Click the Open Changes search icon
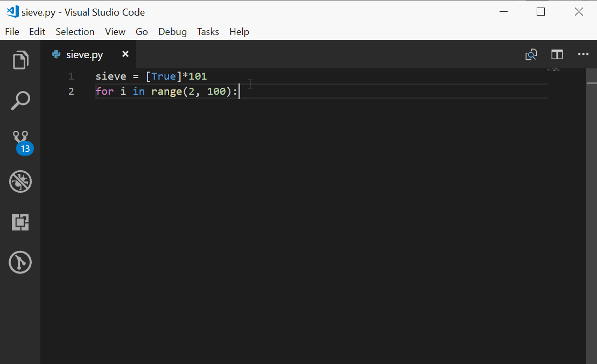 pyautogui.click(x=531, y=54)
